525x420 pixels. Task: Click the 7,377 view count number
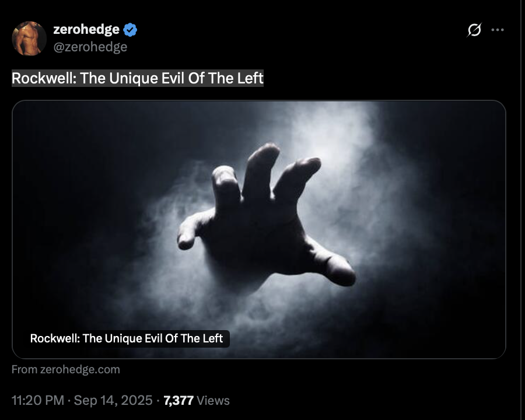(x=178, y=401)
